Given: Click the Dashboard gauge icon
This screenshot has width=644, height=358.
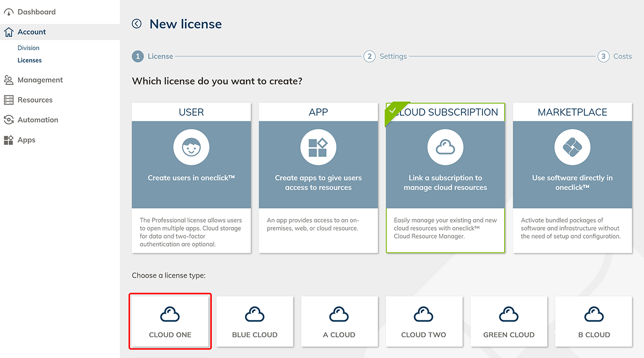Looking at the screenshot, I should coord(9,12).
